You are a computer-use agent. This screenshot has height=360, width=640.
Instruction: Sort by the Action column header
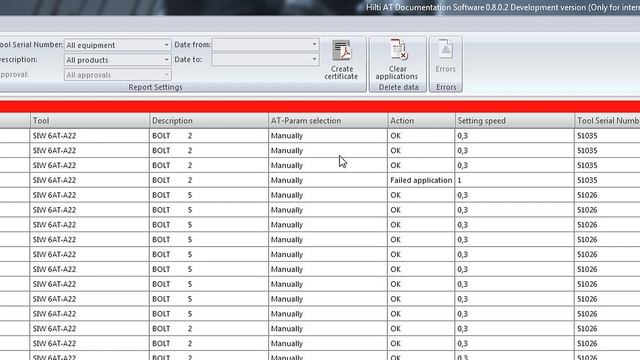click(421, 121)
